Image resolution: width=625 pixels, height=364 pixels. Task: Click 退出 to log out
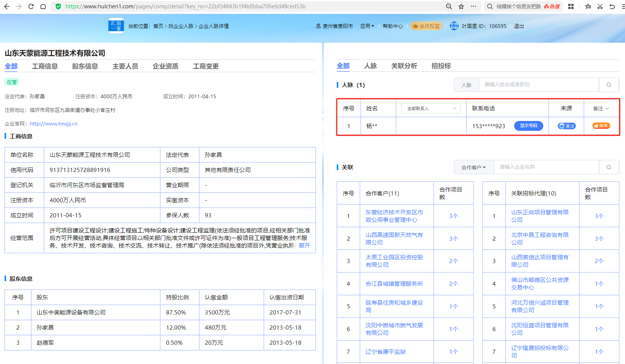point(519,26)
